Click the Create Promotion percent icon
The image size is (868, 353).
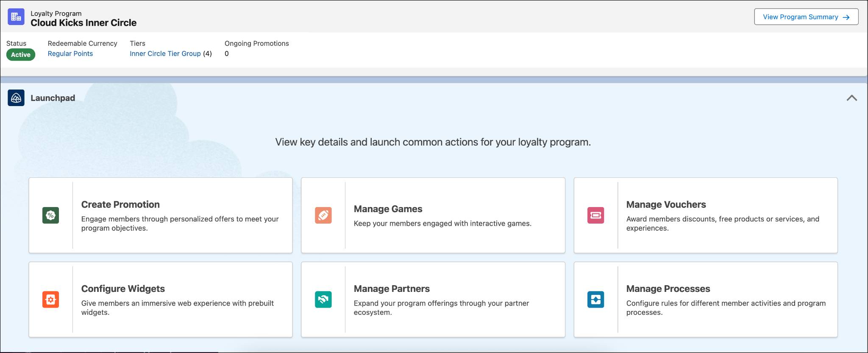coord(51,215)
